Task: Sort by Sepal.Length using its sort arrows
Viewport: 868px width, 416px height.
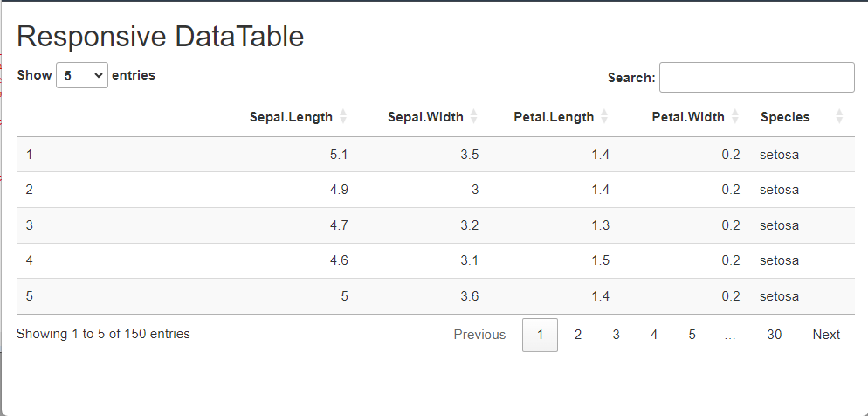Action: tap(343, 116)
